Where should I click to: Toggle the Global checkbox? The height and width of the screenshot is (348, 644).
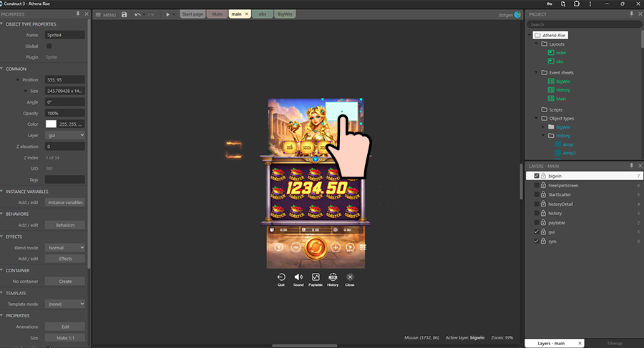click(49, 46)
